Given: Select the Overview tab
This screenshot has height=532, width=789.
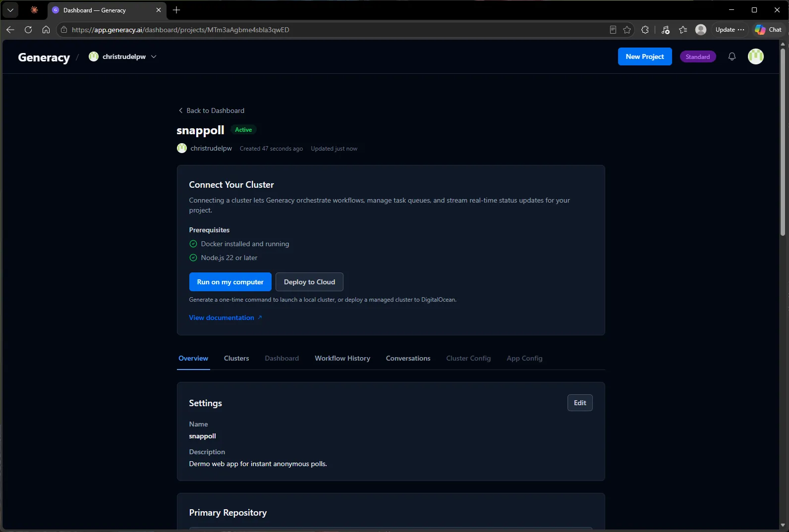Looking at the screenshot, I should coord(193,358).
